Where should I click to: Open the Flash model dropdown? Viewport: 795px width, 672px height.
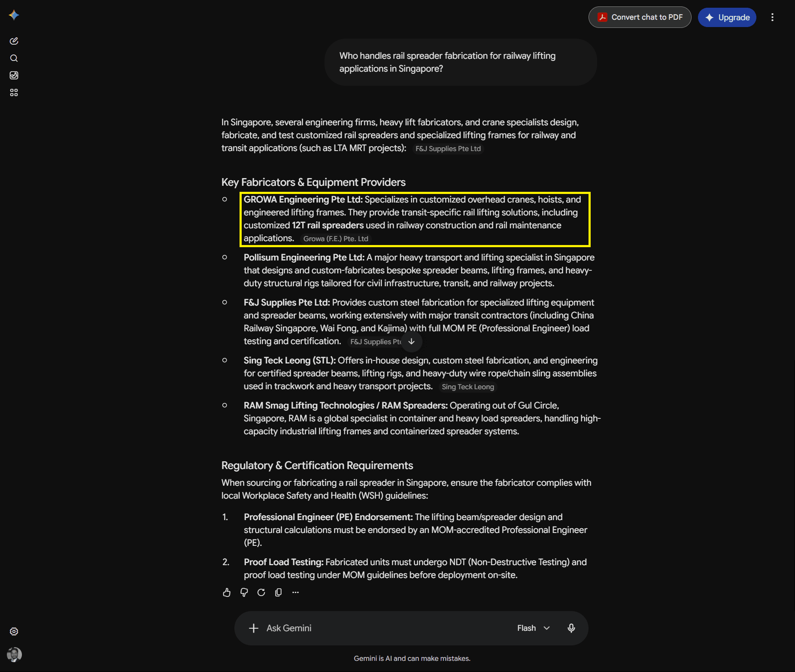click(x=534, y=628)
